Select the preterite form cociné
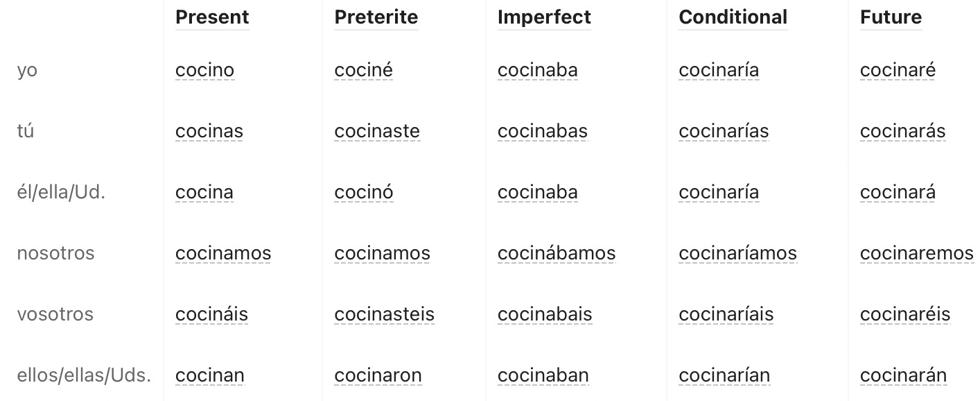This screenshot has height=401, width=980. [x=363, y=71]
